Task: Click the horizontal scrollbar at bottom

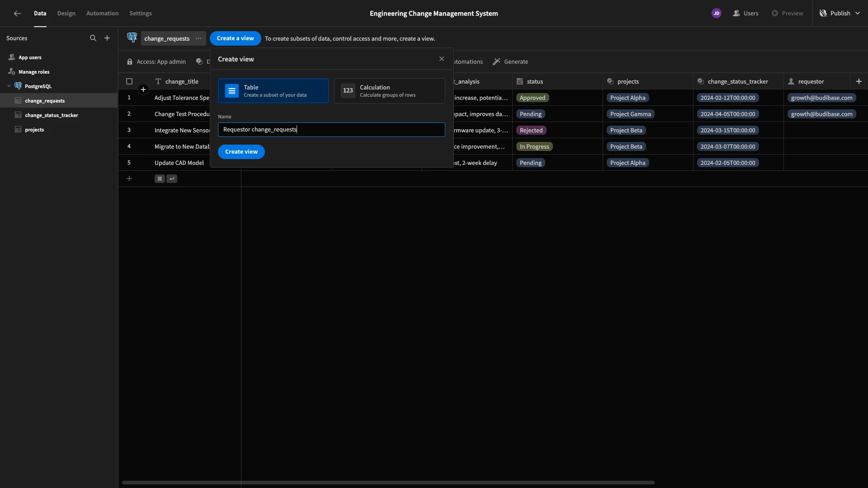Action: [x=388, y=483]
